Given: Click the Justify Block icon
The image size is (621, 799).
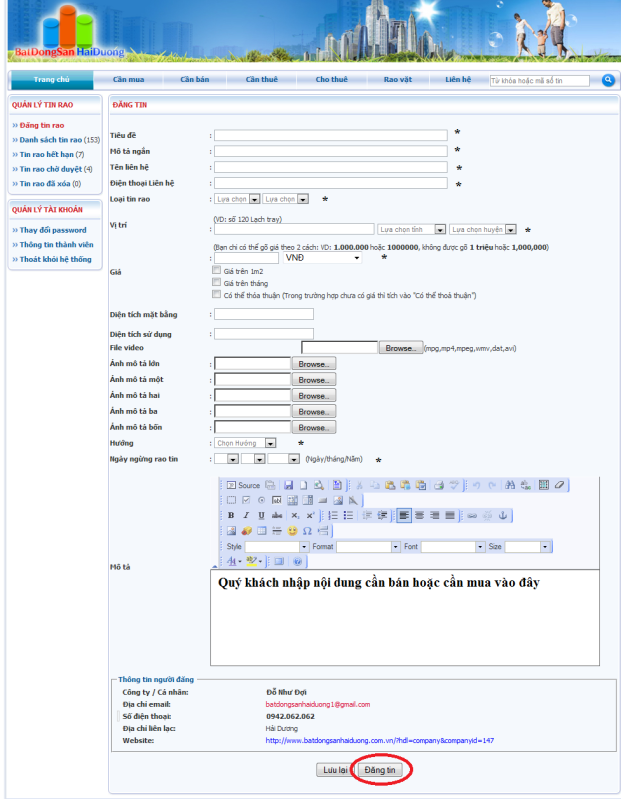Looking at the screenshot, I should coord(450,516).
